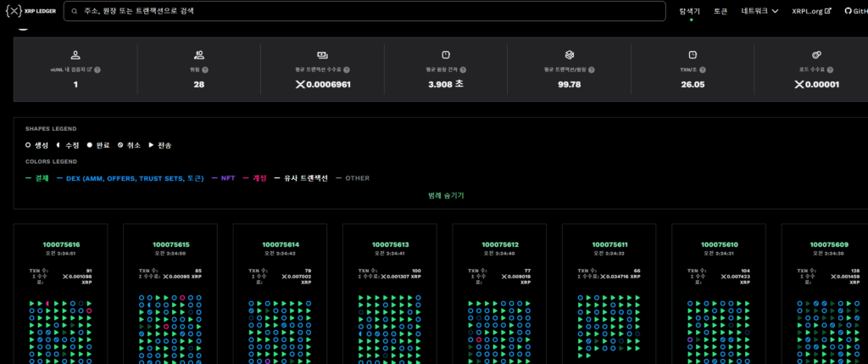This screenshot has width=868, height=364.
Task: Expand the 네트워크 dropdown menu
Action: 759,12
